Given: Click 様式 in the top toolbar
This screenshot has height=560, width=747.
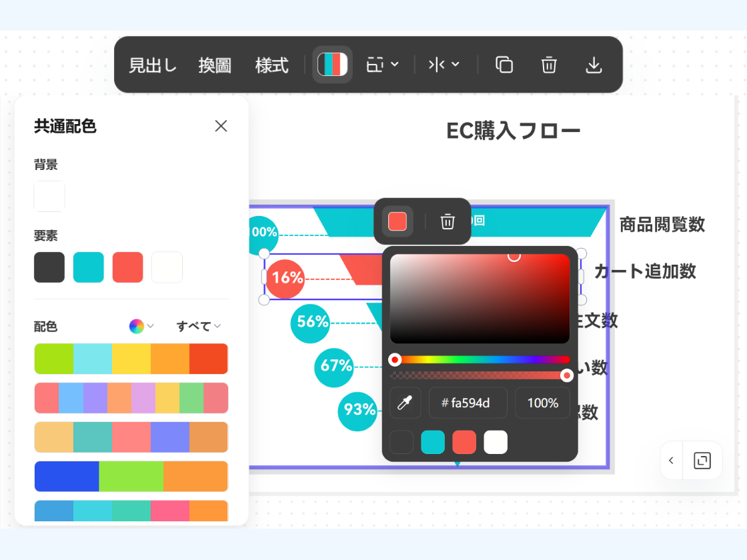Looking at the screenshot, I should pos(271,64).
